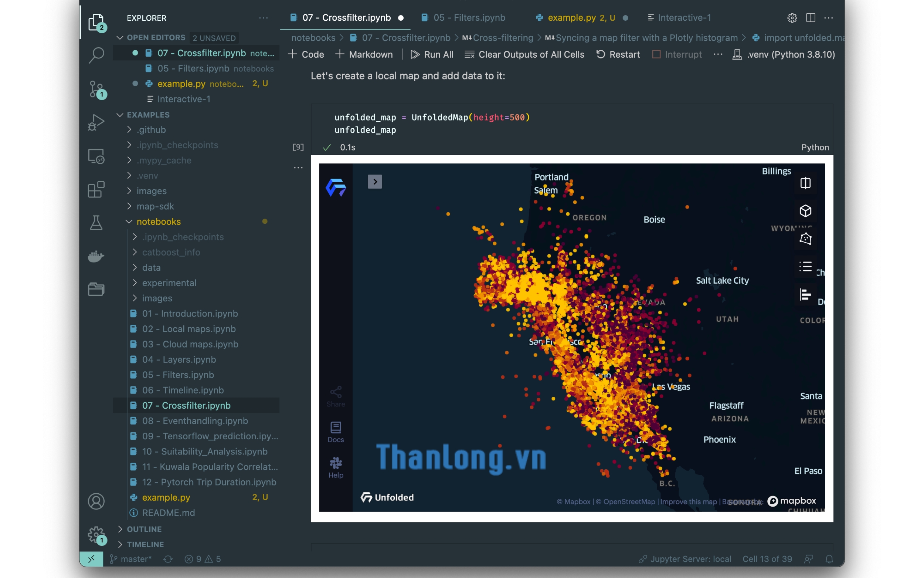Open the Docs link in map
This screenshot has height=578, width=924.
[335, 432]
